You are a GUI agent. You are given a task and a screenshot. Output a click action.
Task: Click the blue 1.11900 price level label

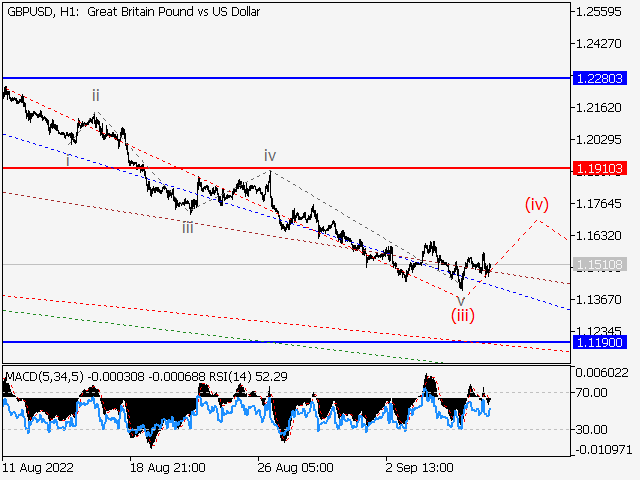(x=600, y=342)
